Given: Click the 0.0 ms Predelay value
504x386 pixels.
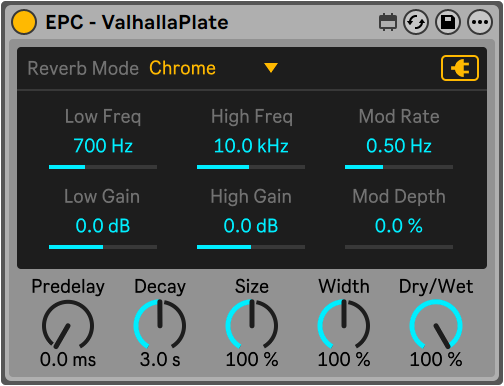Looking at the screenshot, I should 68,360.
